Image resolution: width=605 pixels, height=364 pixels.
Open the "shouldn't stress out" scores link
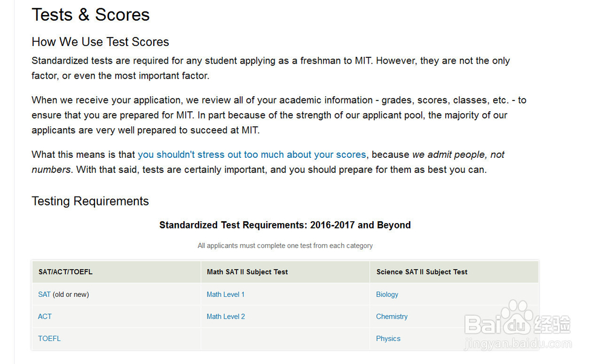pos(252,154)
